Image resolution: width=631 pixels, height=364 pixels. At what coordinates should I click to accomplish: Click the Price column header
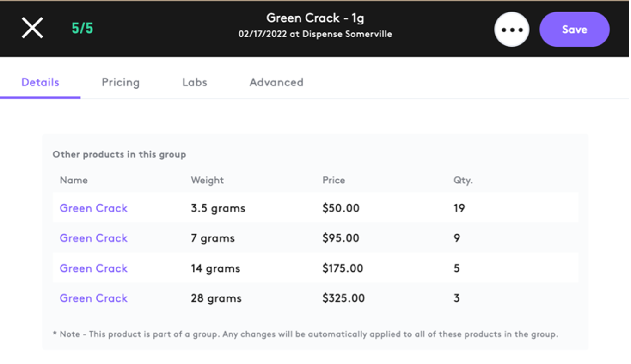(334, 180)
